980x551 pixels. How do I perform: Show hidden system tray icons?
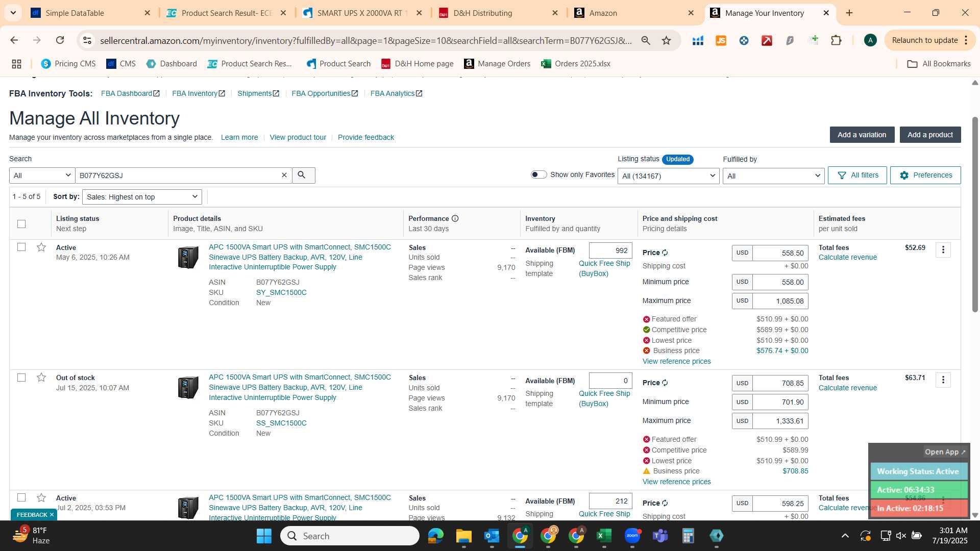pos(845,536)
